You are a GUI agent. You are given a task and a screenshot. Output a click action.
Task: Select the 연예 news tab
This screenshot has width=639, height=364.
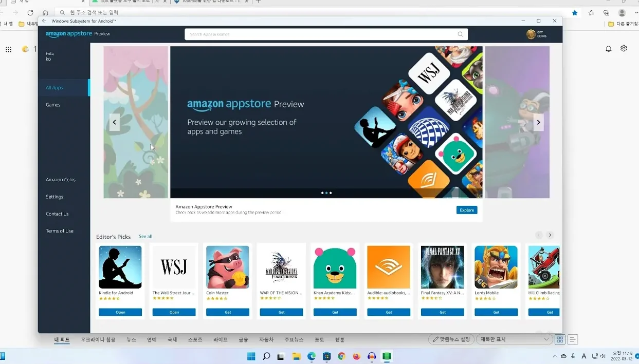(152, 340)
